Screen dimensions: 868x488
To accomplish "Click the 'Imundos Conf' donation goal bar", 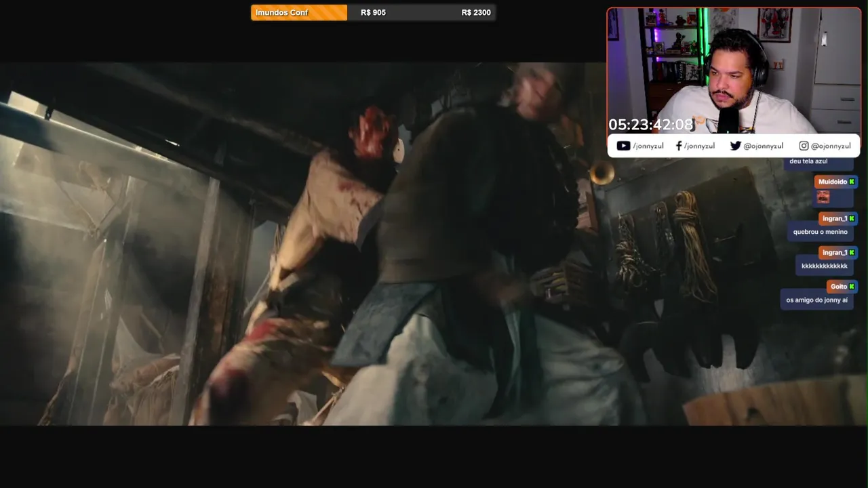I will (x=373, y=12).
